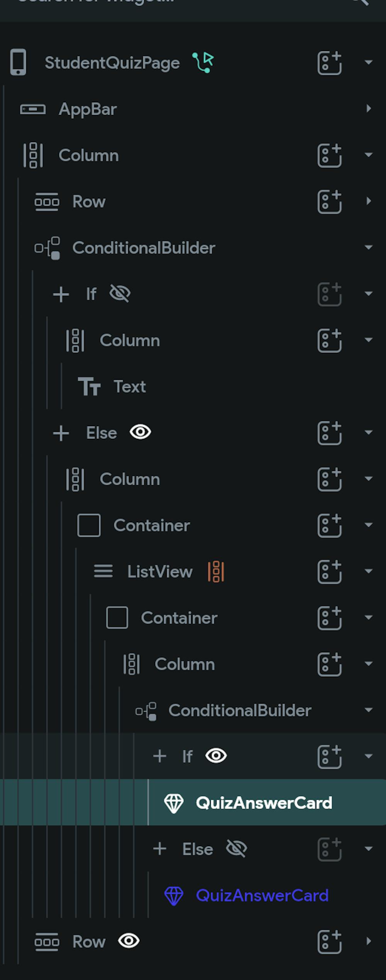Select the ListView widget item
This screenshot has height=980, width=386.
coord(159,571)
